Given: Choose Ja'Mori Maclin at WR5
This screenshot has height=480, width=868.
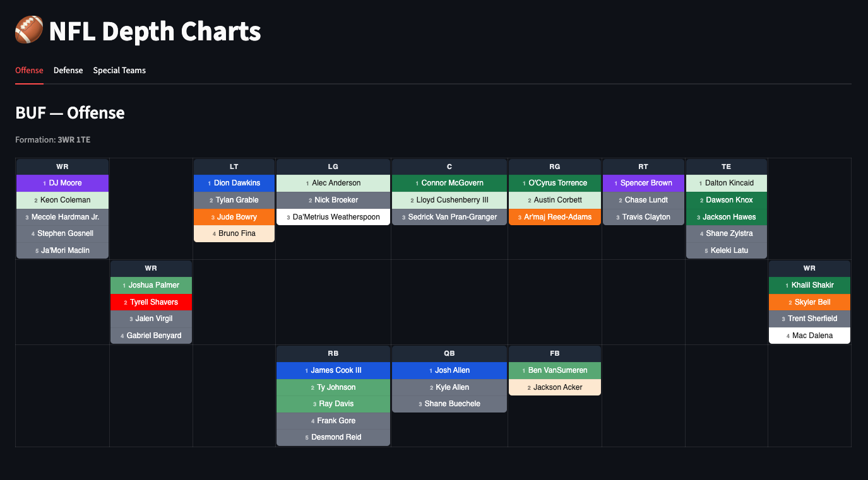Looking at the screenshot, I should [62, 250].
